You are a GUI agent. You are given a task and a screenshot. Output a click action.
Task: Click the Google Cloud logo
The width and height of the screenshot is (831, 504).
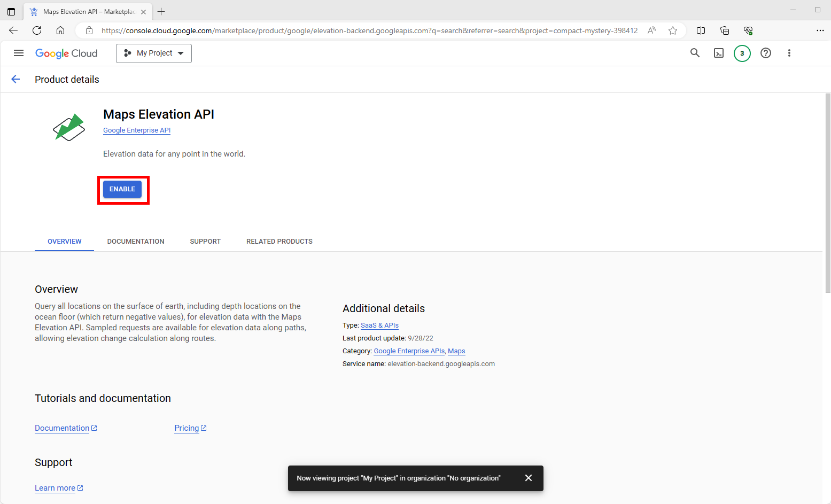[66, 53]
